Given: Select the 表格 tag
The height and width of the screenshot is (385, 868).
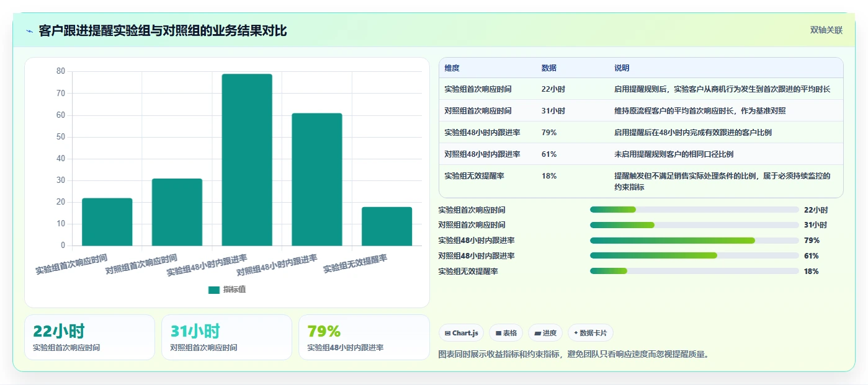Looking at the screenshot, I should (x=506, y=333).
